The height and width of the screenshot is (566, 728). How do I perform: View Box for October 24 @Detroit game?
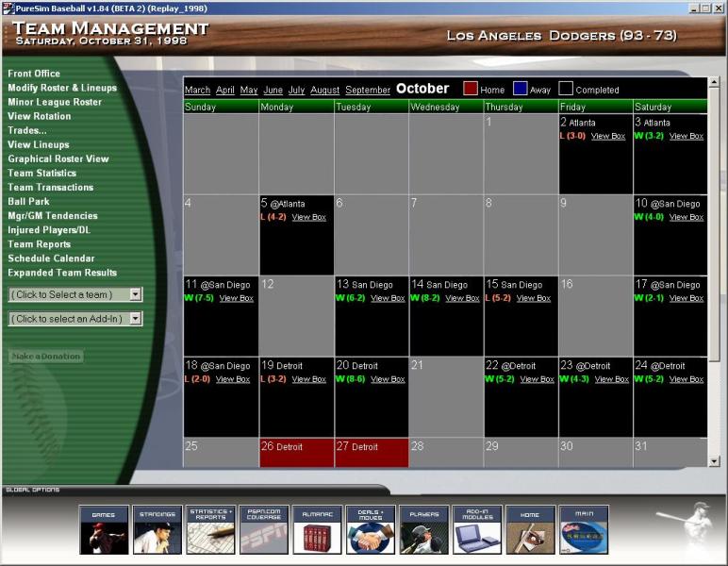coord(687,379)
